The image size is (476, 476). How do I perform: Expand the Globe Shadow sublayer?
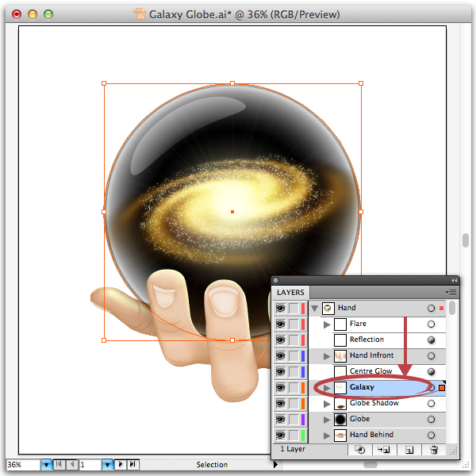[327, 404]
